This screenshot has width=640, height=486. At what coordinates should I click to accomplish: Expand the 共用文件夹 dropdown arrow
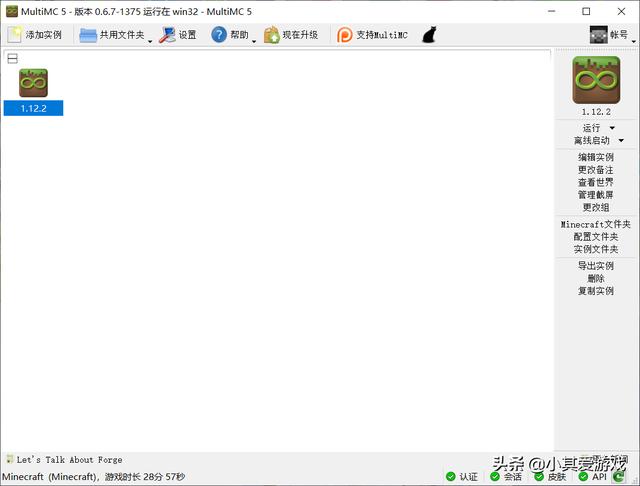click(150, 40)
